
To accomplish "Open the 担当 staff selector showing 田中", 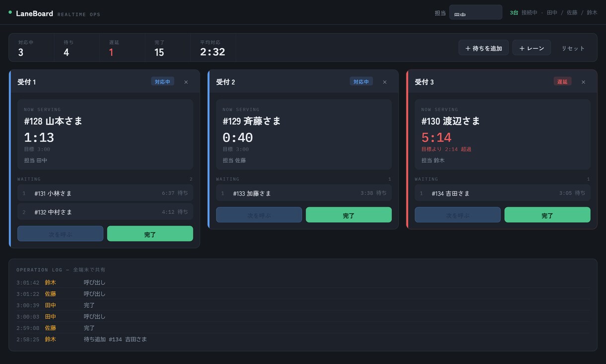I will click(475, 12).
